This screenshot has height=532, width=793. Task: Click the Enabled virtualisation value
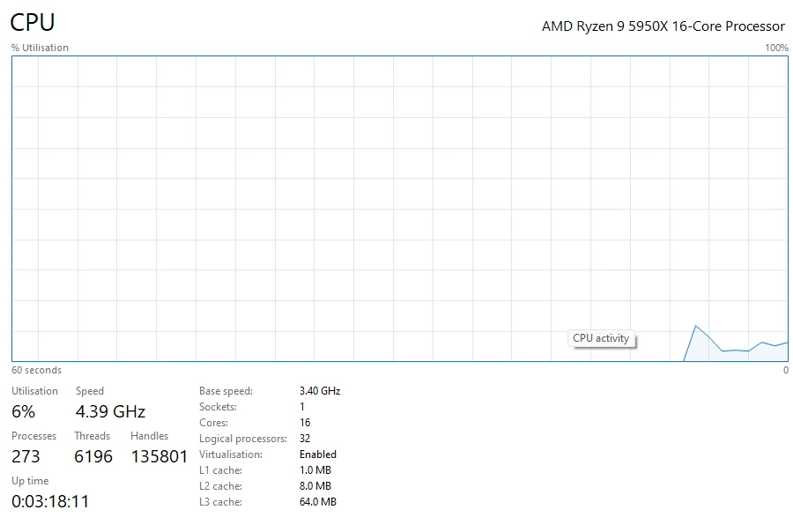tap(317, 454)
